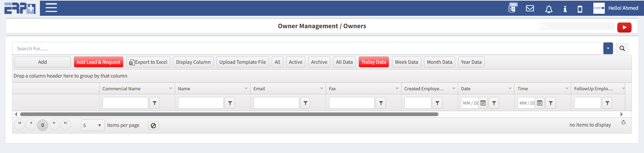This screenshot has width=644, height=153.
Task: Click the search magnifier button
Action: 622,48
